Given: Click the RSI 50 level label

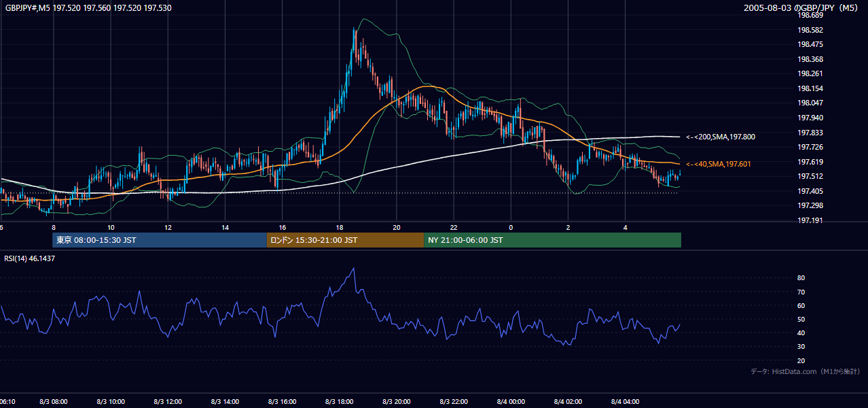Looking at the screenshot, I should pos(801,319).
